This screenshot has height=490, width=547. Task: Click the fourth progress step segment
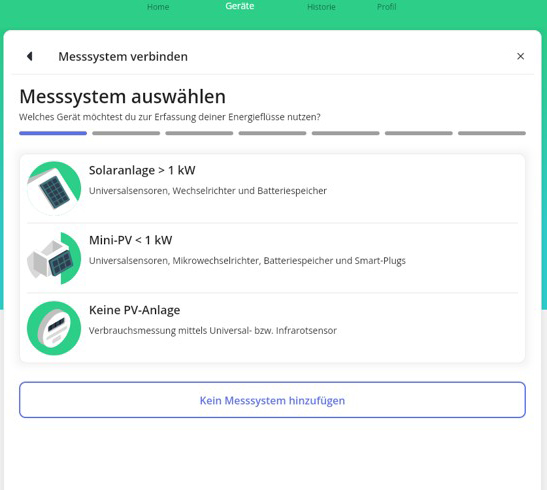pos(272,133)
